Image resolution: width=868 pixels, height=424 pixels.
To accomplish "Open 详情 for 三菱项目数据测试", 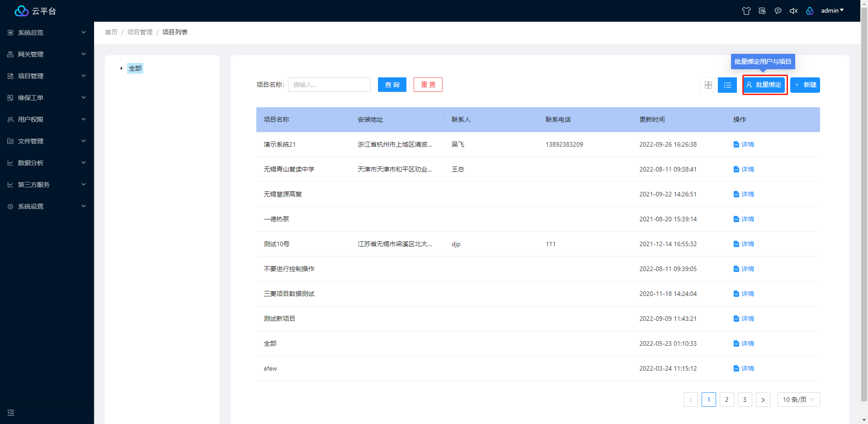I will pos(744,294).
